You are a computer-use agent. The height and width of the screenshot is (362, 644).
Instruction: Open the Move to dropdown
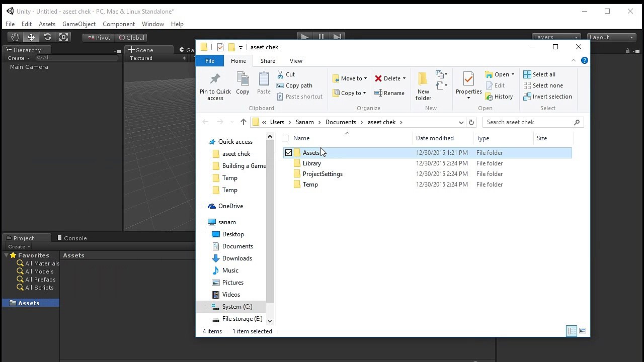[350, 78]
